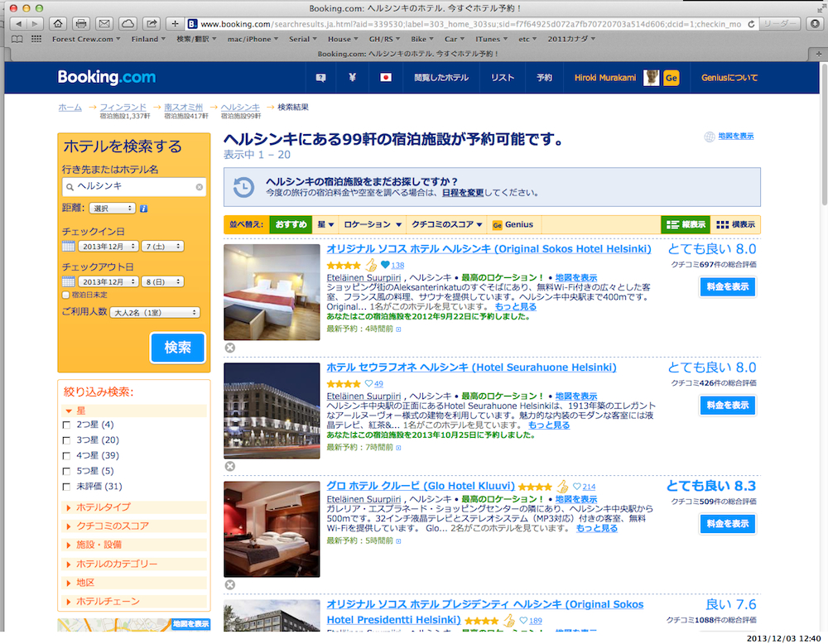Click the heart icon next to 214

576,487
